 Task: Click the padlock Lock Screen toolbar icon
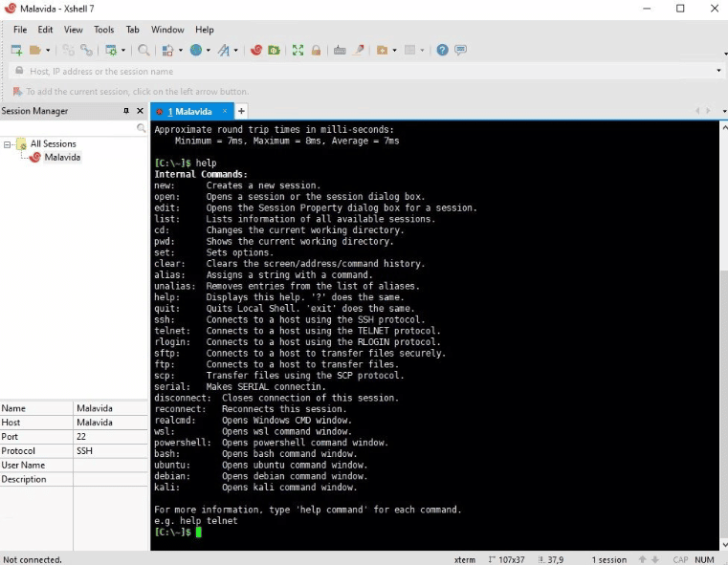(x=314, y=50)
